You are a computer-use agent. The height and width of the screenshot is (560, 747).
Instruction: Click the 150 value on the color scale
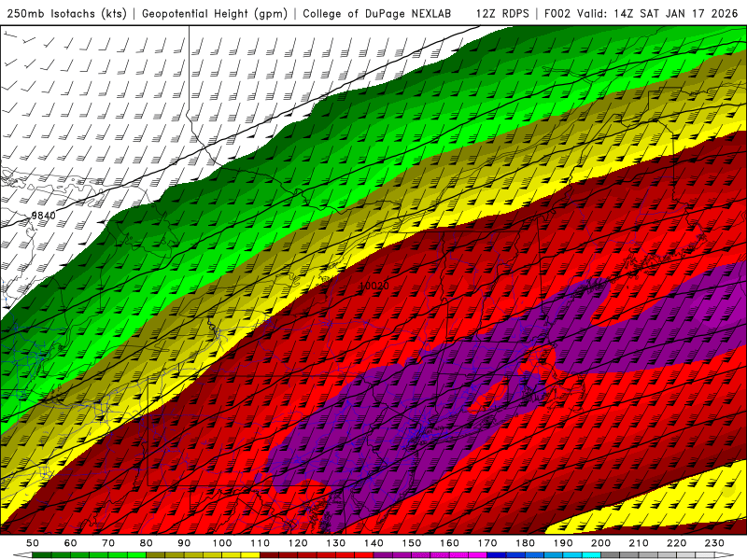[412, 543]
